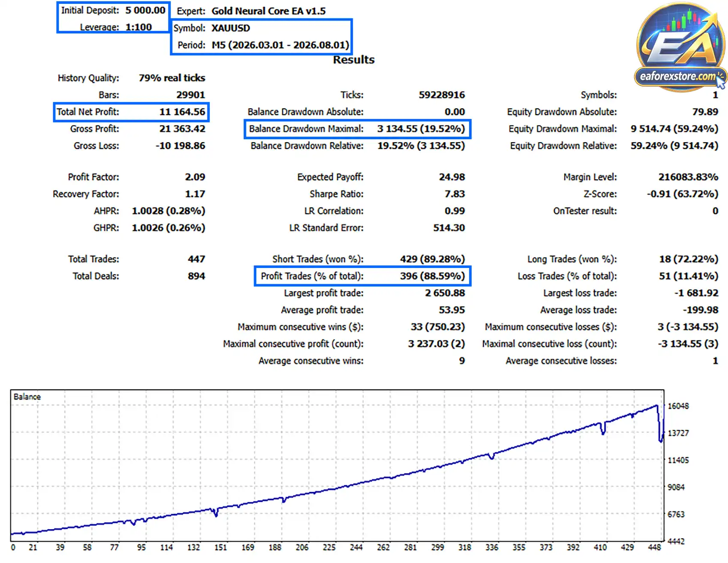The width and height of the screenshot is (728, 563).
Task: Click the Total Trades value 447
Action: click(196, 259)
